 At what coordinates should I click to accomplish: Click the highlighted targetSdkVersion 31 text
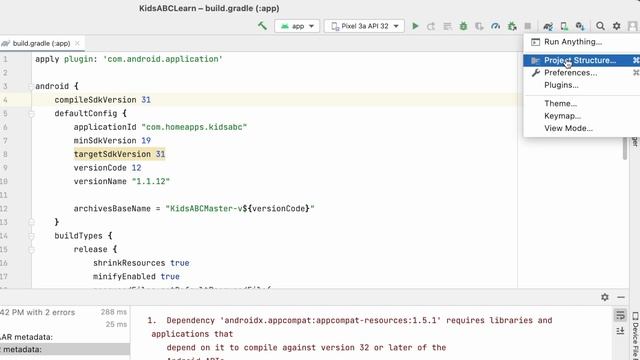pyautogui.click(x=119, y=154)
